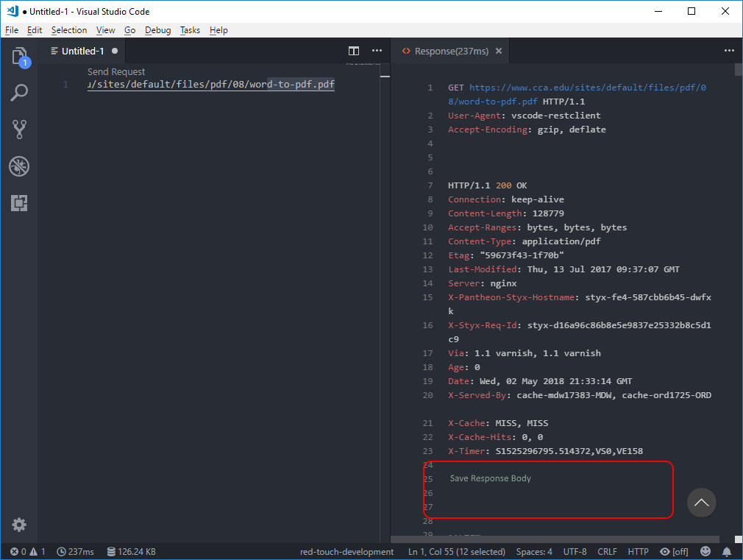Click 'Via' header with varnish values
This screenshot has width=743, height=560.
tap(525, 353)
